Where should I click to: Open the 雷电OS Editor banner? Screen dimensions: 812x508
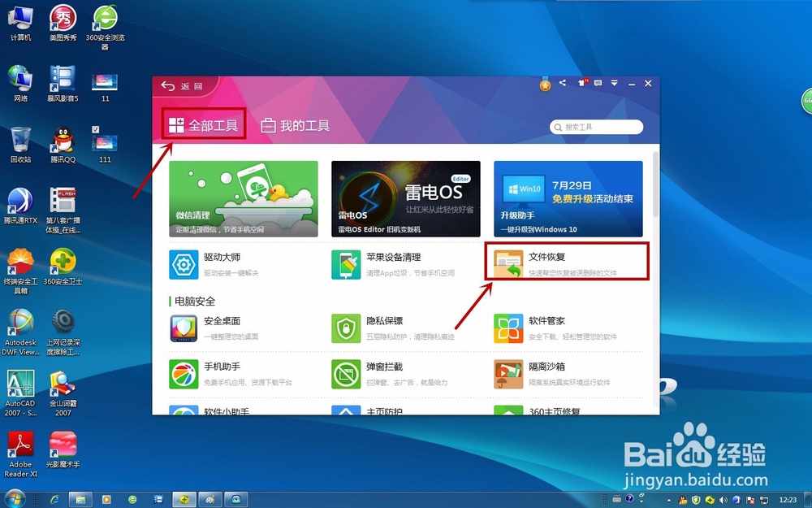point(406,198)
